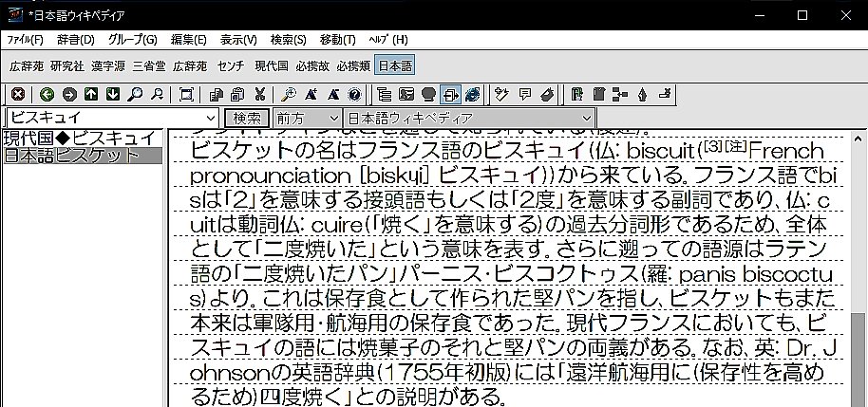Click the word 'panis' in the article

click(x=706, y=275)
